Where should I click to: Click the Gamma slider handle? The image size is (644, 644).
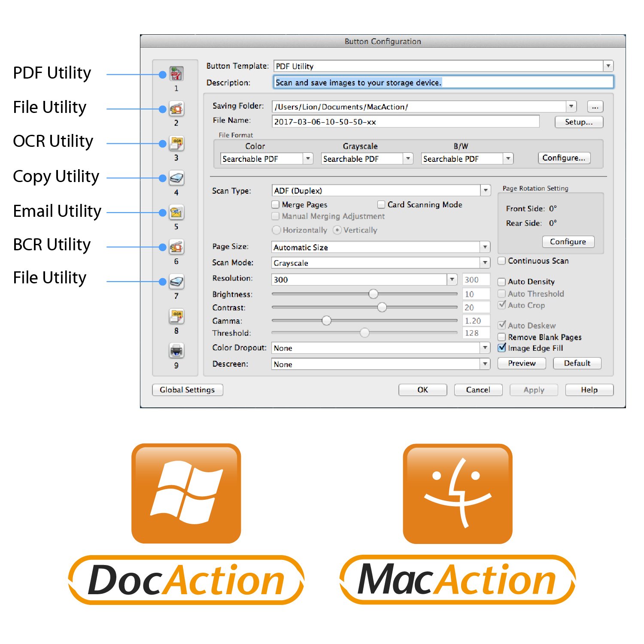pyautogui.click(x=327, y=321)
